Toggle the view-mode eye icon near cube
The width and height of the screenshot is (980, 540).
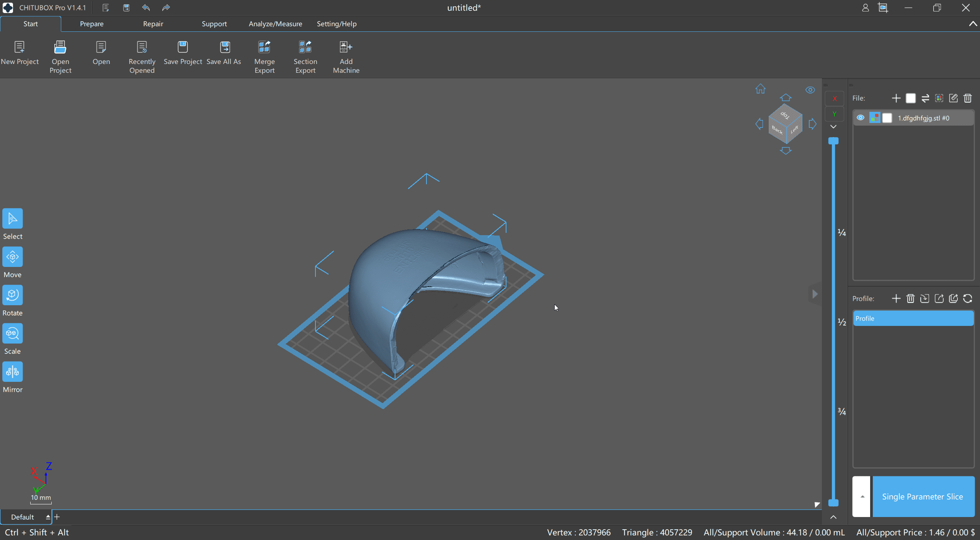810,90
